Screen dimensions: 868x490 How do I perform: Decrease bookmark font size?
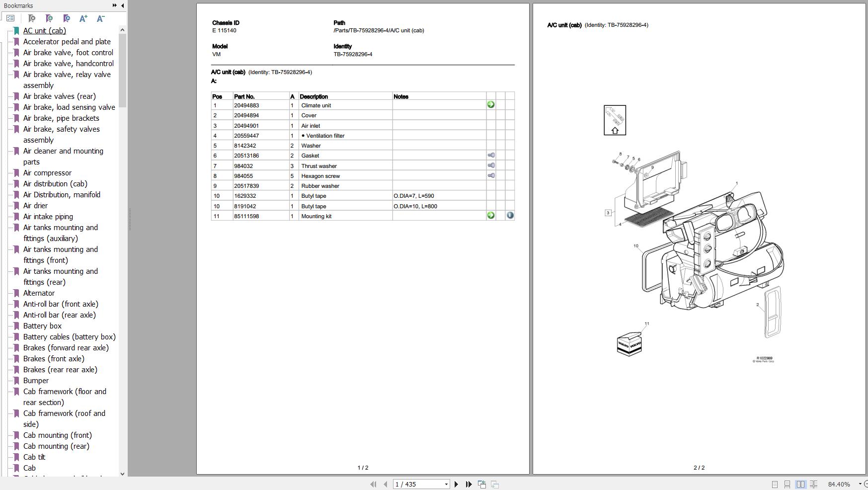tap(100, 18)
